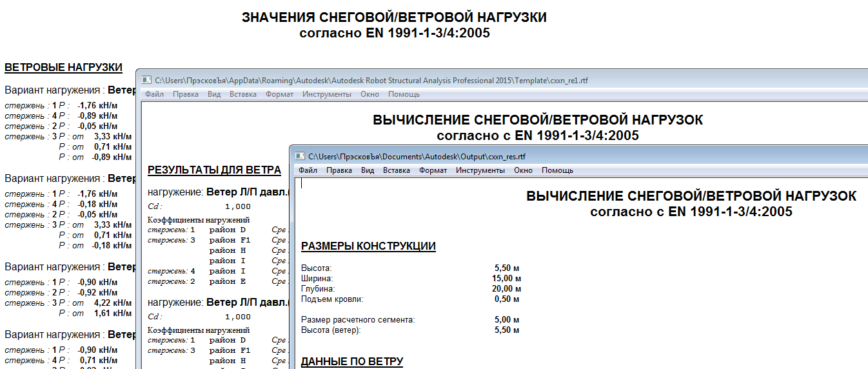Click the ДАННЫЕ ПО ВЕТРУ heading

click(352, 361)
